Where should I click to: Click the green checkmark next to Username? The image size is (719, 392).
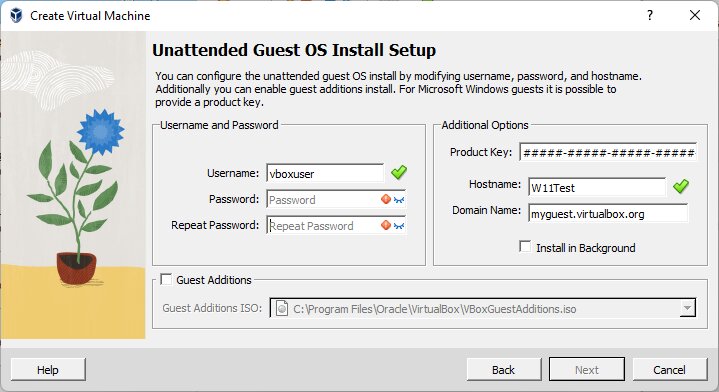398,172
